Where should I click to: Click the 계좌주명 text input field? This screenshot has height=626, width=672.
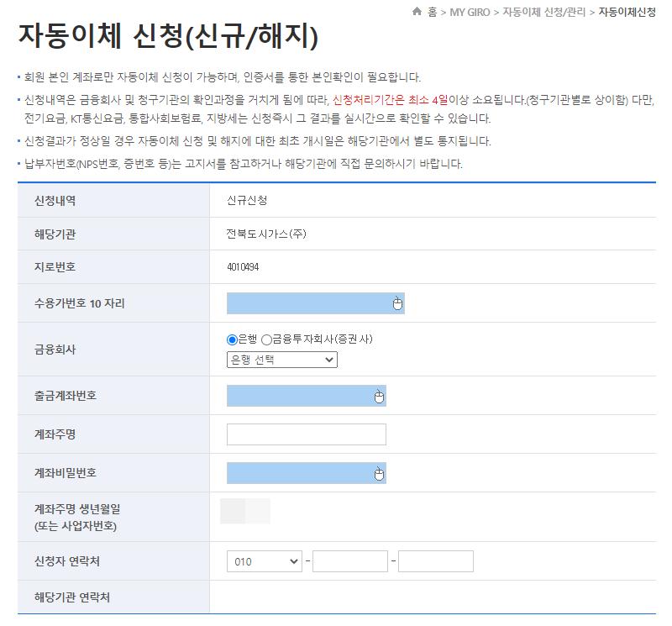(305, 433)
